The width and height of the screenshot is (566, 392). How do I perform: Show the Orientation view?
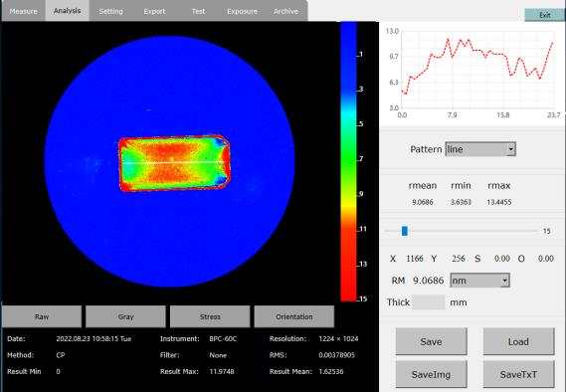(294, 316)
